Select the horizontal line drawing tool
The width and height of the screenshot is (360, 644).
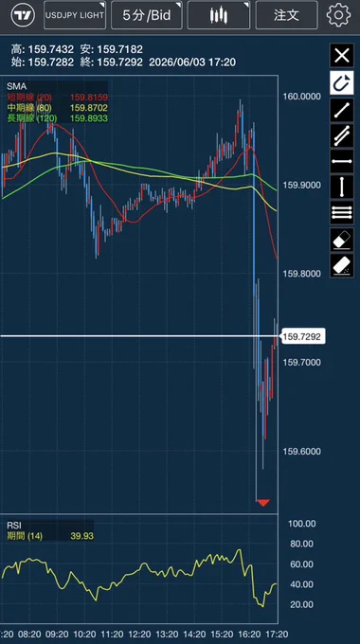(x=341, y=161)
